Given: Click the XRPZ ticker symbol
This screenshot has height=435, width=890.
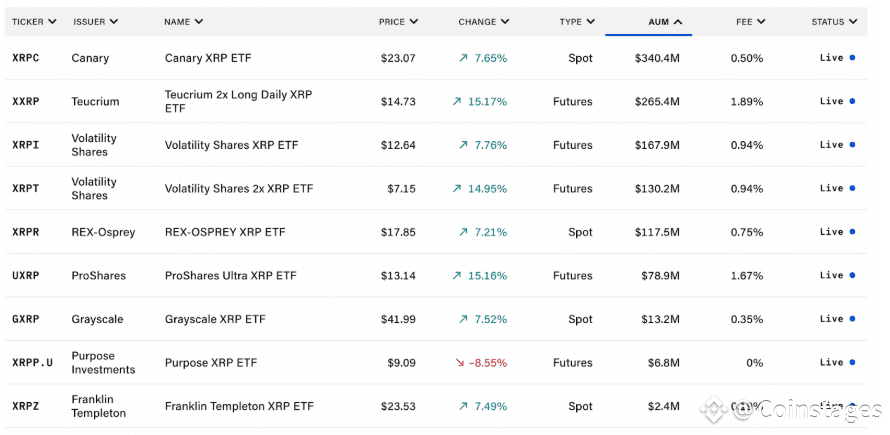Looking at the screenshot, I should tap(26, 407).
